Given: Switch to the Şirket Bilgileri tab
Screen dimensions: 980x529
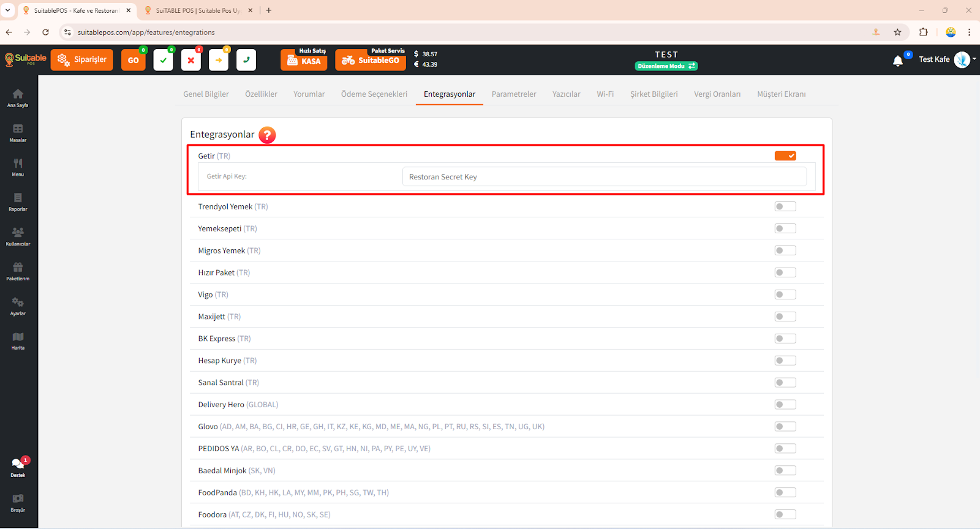Looking at the screenshot, I should (654, 94).
